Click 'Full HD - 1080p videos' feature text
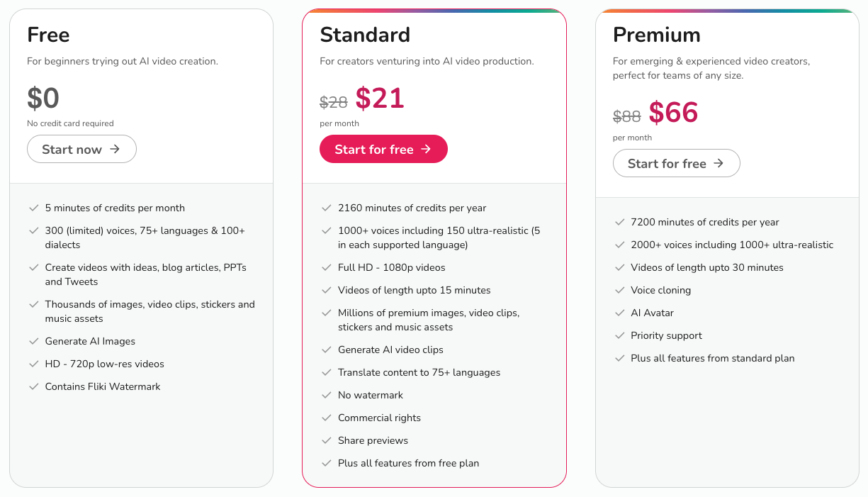The width and height of the screenshot is (868, 497). coord(391,267)
